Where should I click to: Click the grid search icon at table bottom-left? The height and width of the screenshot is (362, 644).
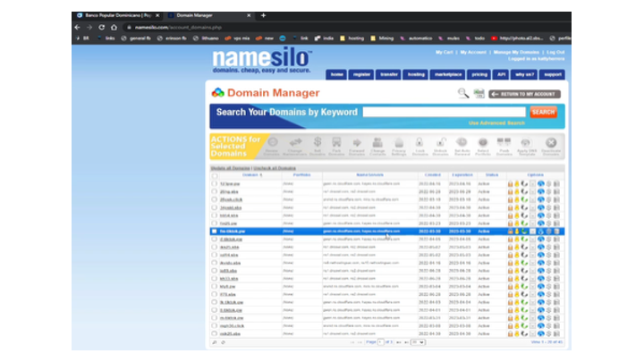[x=215, y=342]
